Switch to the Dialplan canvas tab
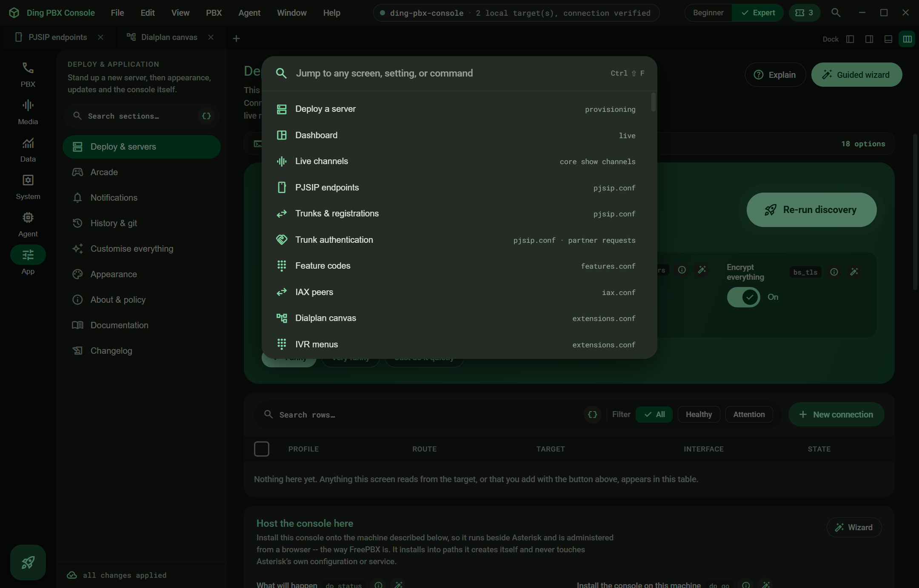 tap(169, 37)
